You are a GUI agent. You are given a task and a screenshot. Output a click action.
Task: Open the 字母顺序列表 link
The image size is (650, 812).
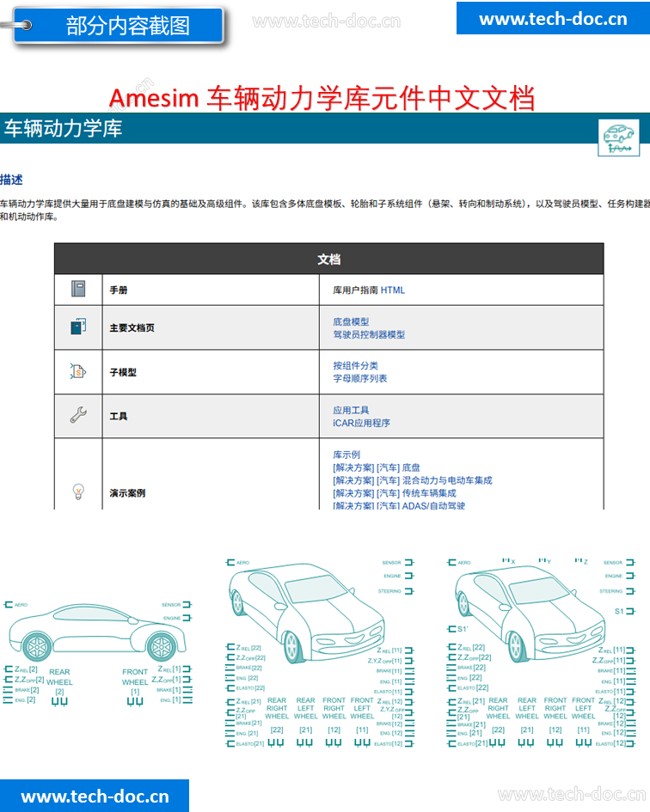[x=359, y=379]
